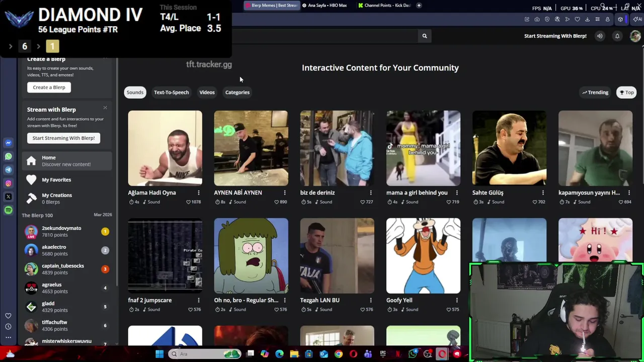Select the Videos filter tab
Viewport: 644px width, 362px height.
(x=207, y=92)
